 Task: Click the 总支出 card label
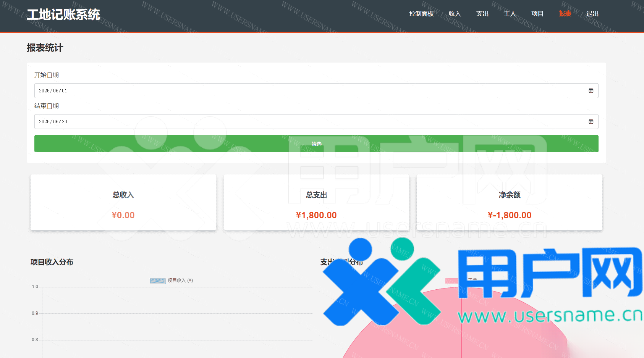(316, 195)
